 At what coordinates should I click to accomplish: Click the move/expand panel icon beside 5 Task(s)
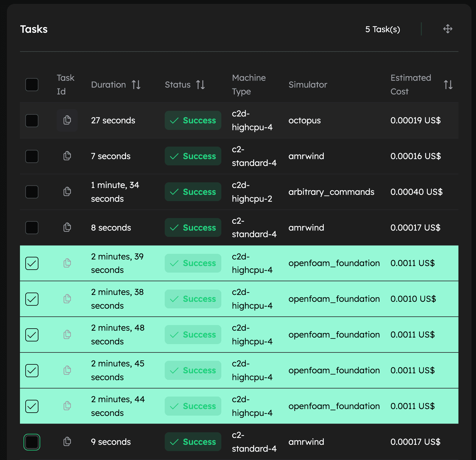448,29
